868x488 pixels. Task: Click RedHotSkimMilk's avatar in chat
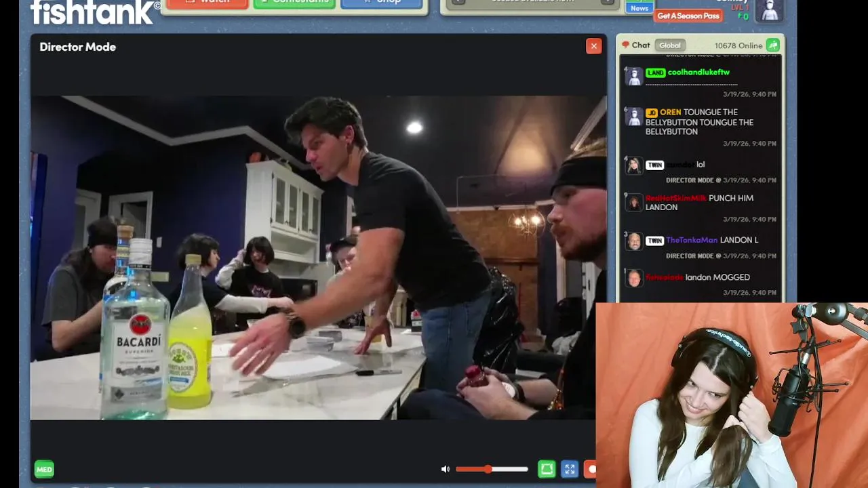pos(633,203)
